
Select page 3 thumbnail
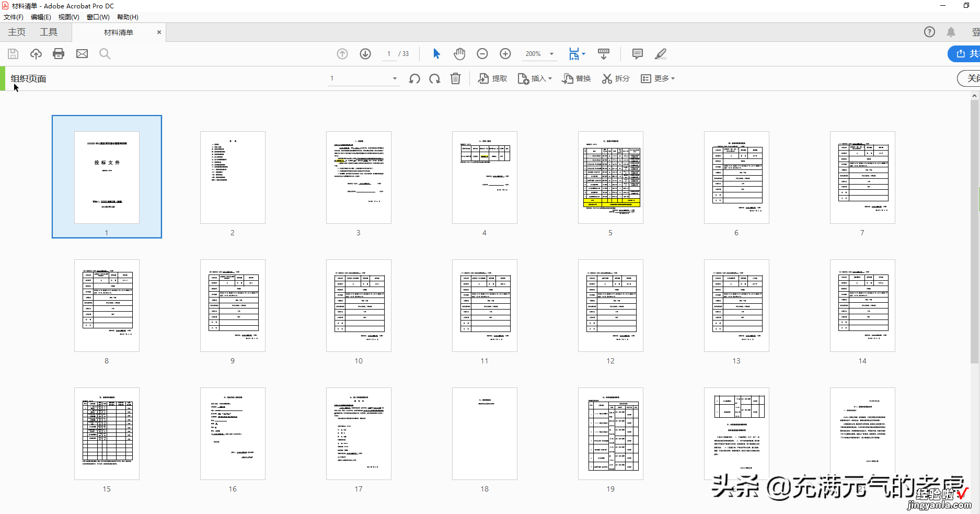pos(359,177)
